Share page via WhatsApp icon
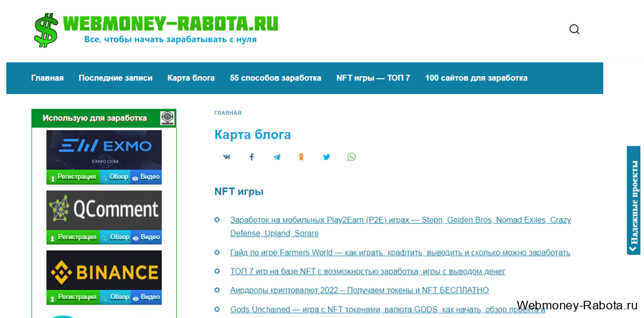The width and height of the screenshot is (644, 318). [x=351, y=156]
